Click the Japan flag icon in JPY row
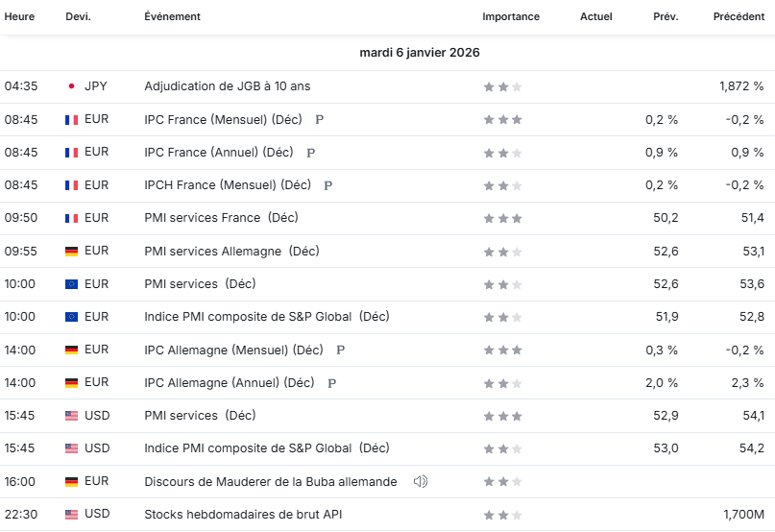The height and width of the screenshot is (532, 775). [71, 86]
